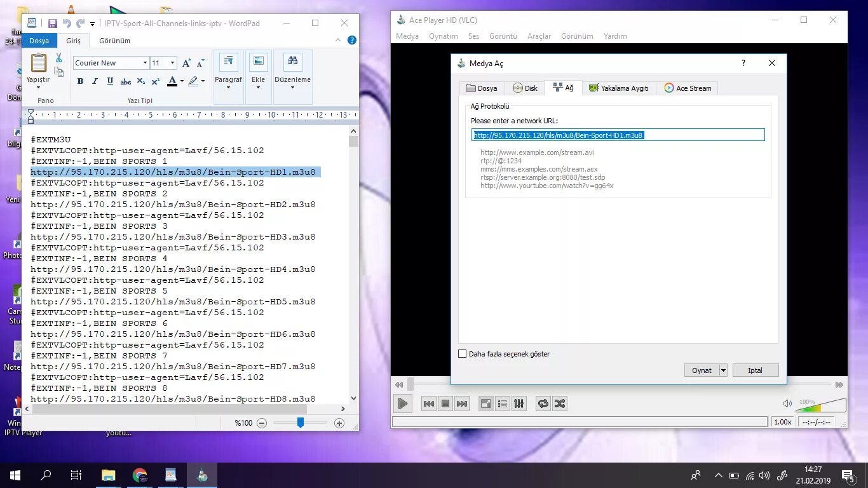Click the Yapıştır paste icon
Viewport: 868px width, 488px height.
[x=39, y=63]
